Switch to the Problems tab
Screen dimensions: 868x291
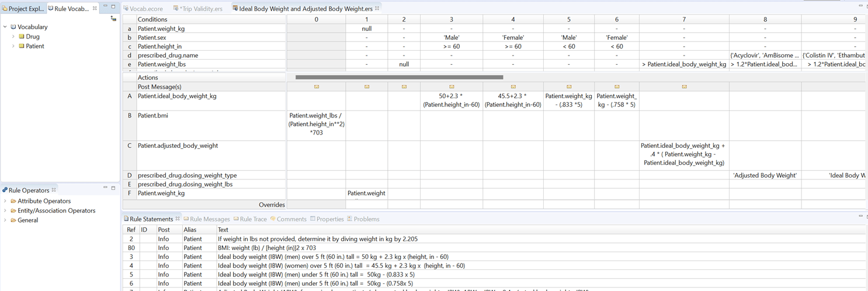click(366, 219)
